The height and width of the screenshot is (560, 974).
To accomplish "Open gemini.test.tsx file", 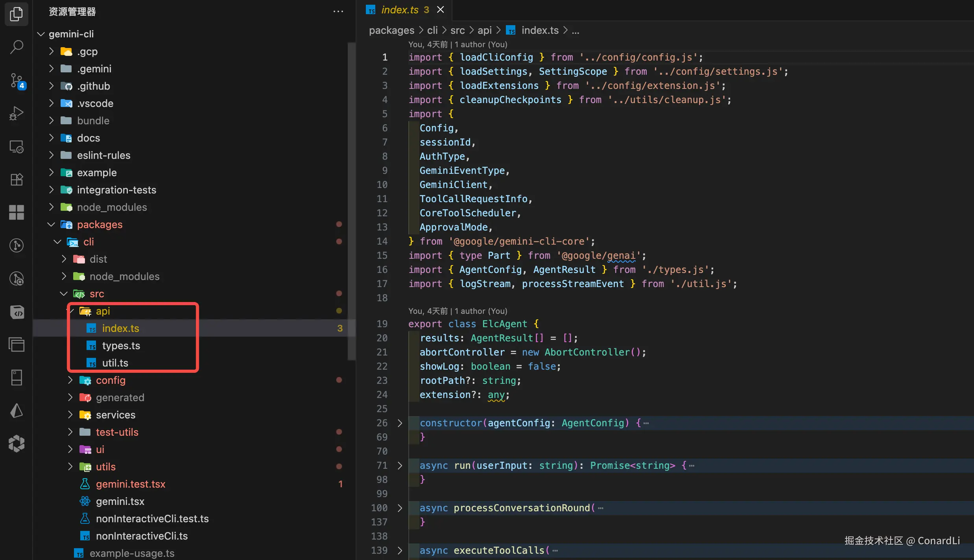I will (130, 484).
